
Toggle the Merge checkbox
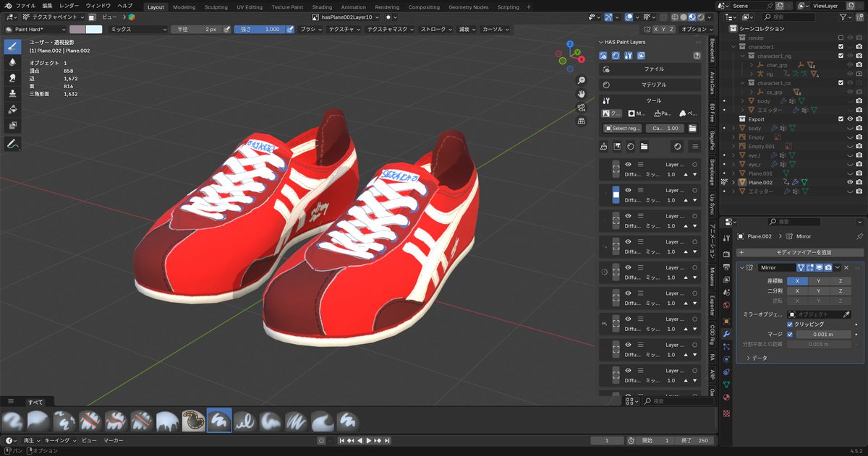[790, 334]
